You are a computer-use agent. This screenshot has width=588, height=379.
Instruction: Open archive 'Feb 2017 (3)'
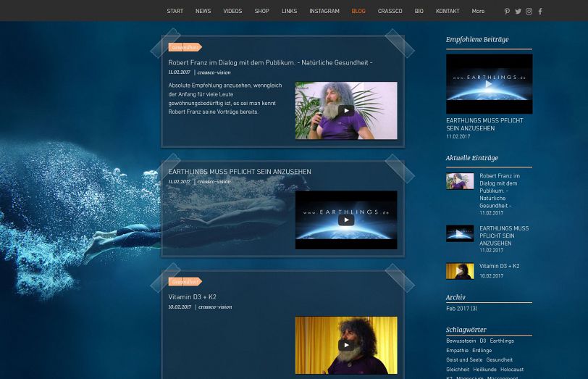461,309
